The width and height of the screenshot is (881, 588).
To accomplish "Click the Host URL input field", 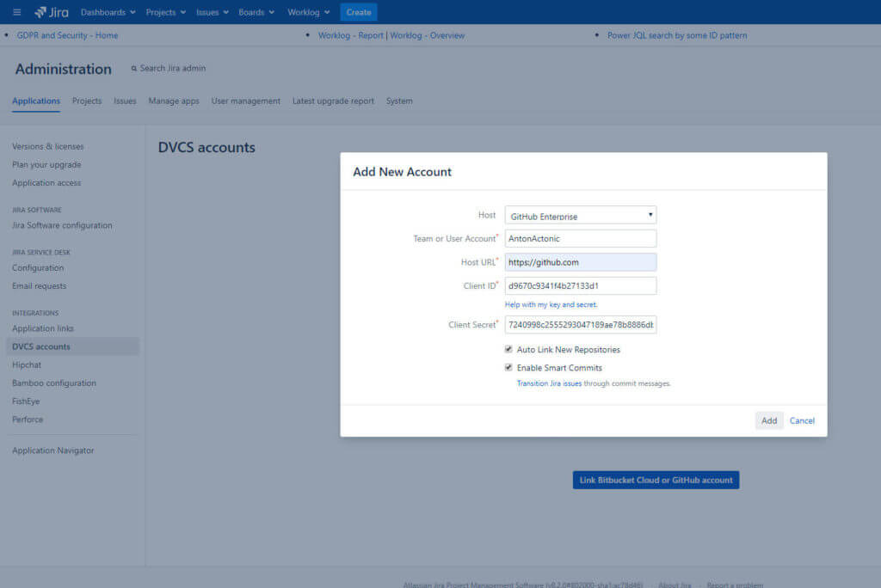I will tap(581, 262).
